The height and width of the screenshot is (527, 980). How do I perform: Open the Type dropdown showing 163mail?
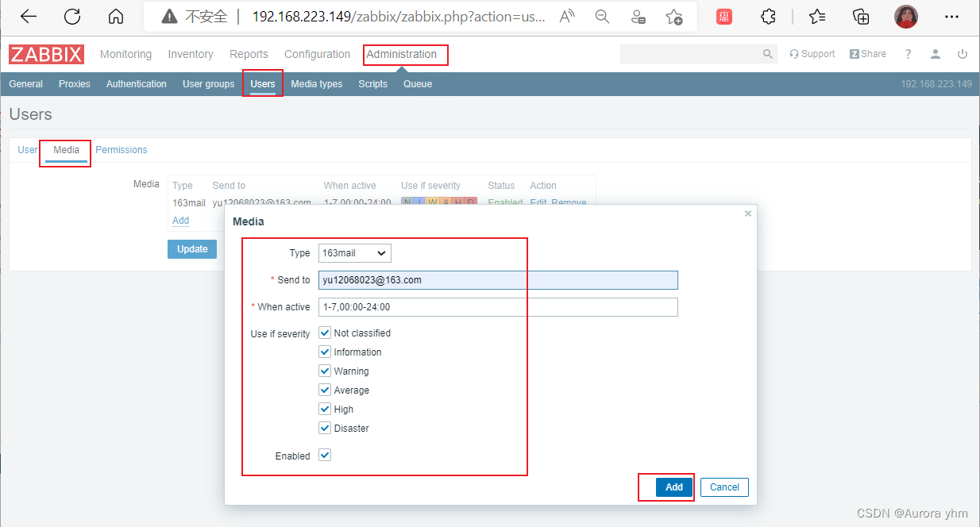(355, 253)
